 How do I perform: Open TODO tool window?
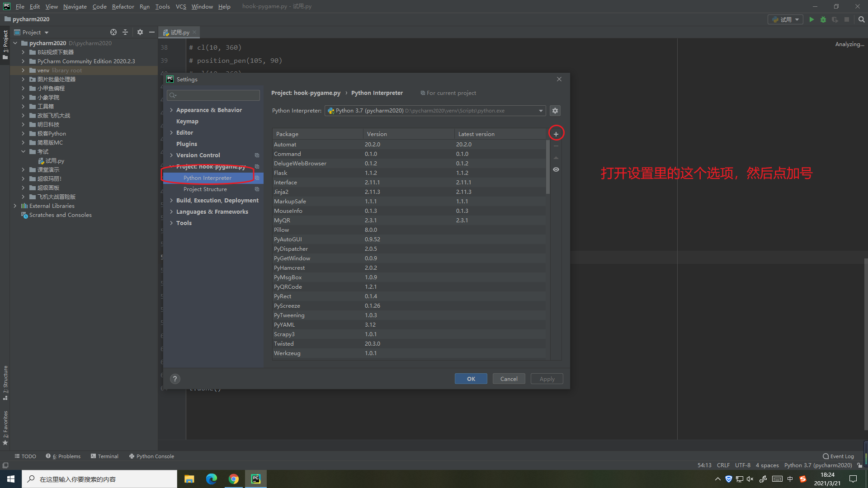pos(25,456)
